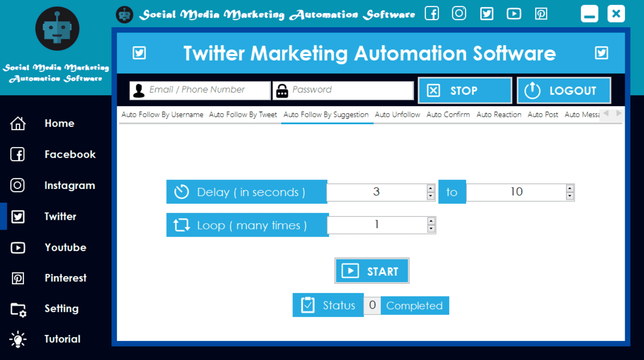Open Tutorial lightbulb in the sidebar
Image resolution: width=644 pixels, height=360 pixels.
[18, 339]
